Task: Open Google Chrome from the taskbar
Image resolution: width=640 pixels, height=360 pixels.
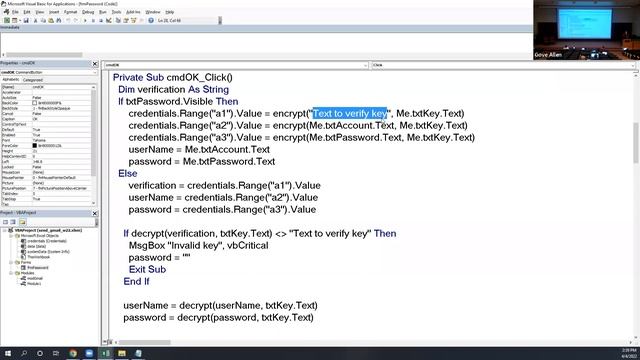Action: (x=73, y=353)
